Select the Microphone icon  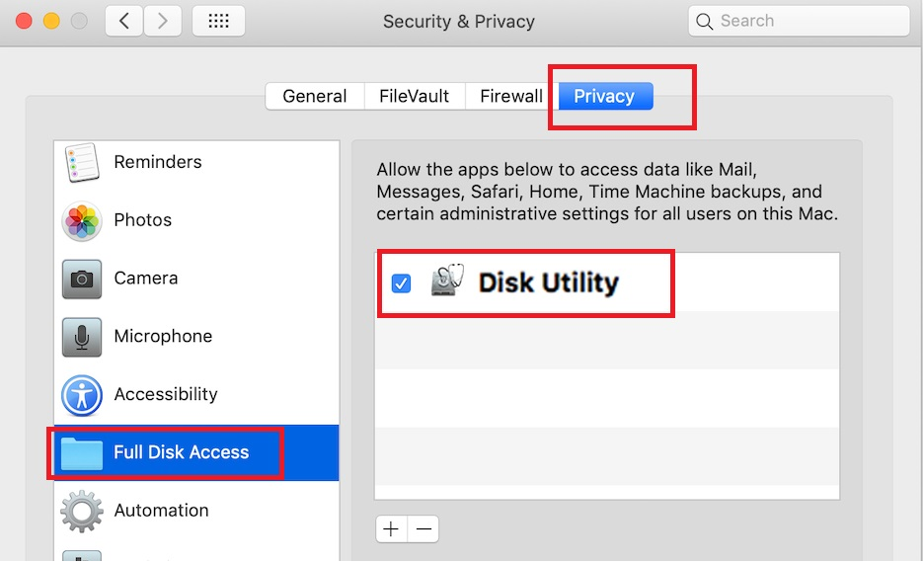click(81, 337)
